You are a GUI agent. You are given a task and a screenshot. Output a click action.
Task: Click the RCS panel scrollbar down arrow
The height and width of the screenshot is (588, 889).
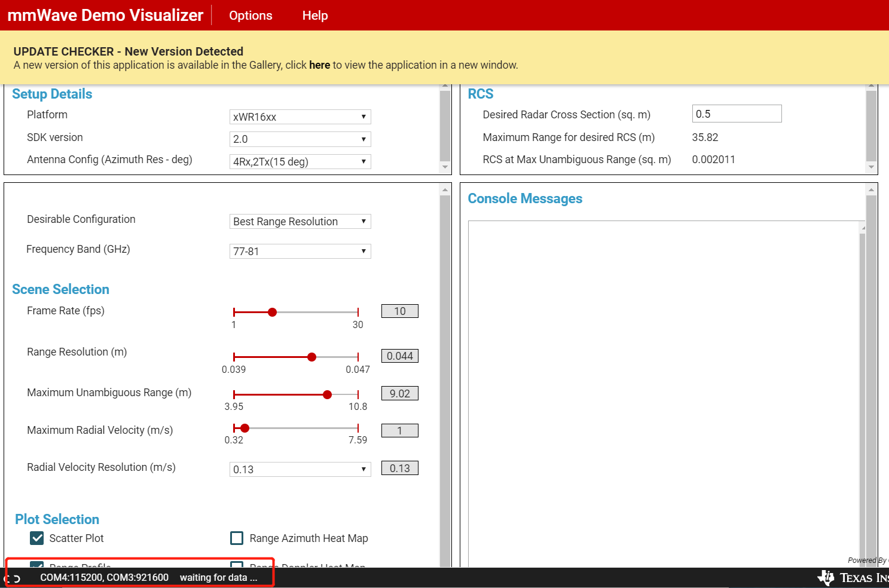[x=871, y=167]
